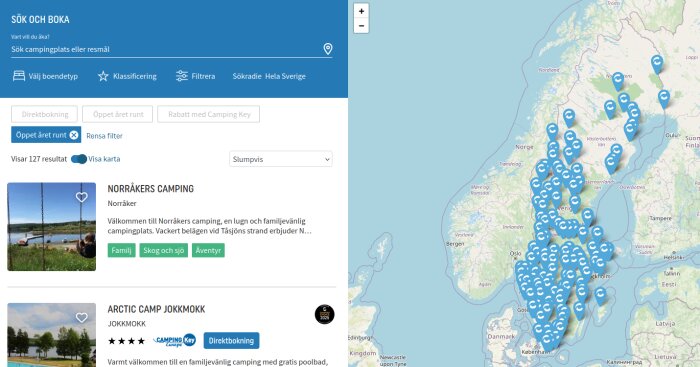Open Norråkers Camping thumbnail photo
The image size is (700, 367).
pyautogui.click(x=51, y=226)
